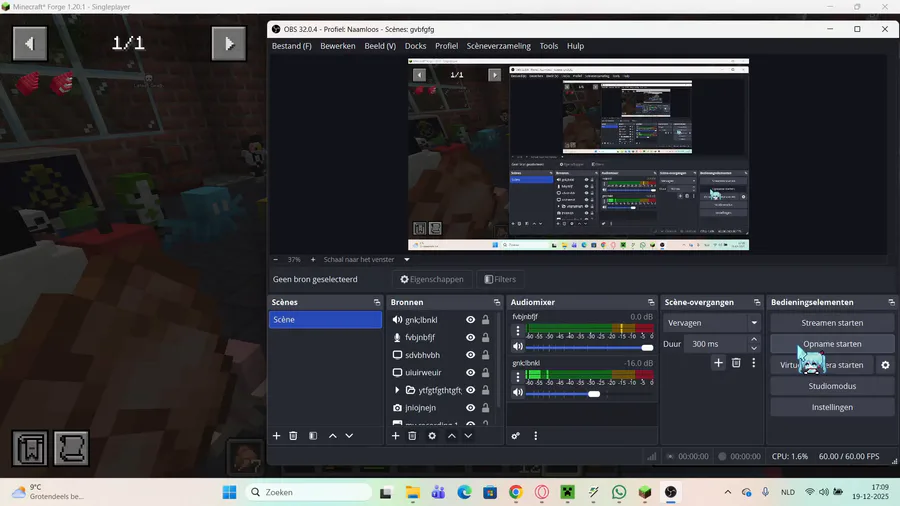900x506 pixels.
Task: Mute the fvbjnbfjf audio channel
Action: (x=518, y=347)
